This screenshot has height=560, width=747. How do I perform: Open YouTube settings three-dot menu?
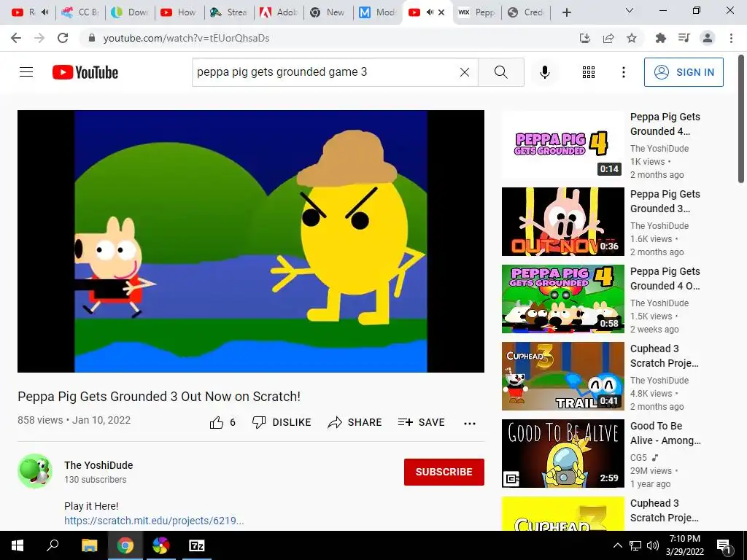tap(624, 72)
